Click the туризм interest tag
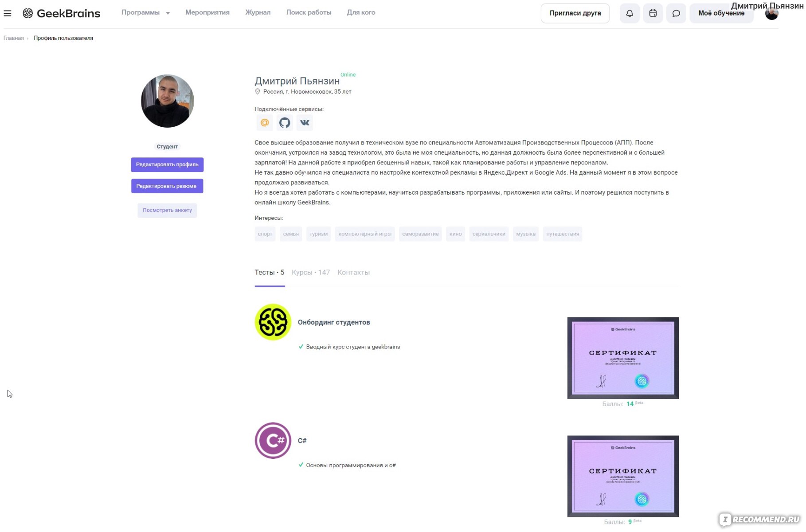Image resolution: width=806 pixels, height=532 pixels. point(318,234)
